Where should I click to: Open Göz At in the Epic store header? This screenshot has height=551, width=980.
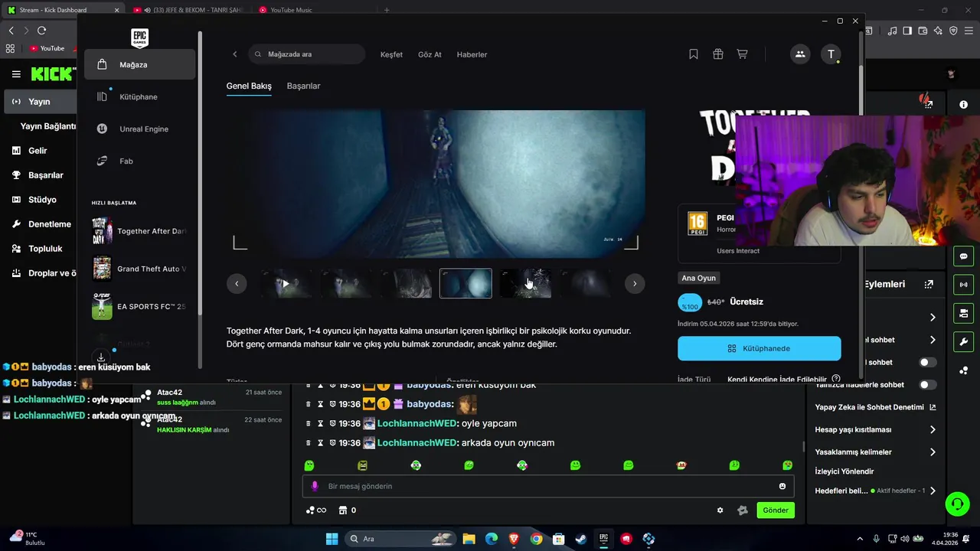click(x=430, y=54)
